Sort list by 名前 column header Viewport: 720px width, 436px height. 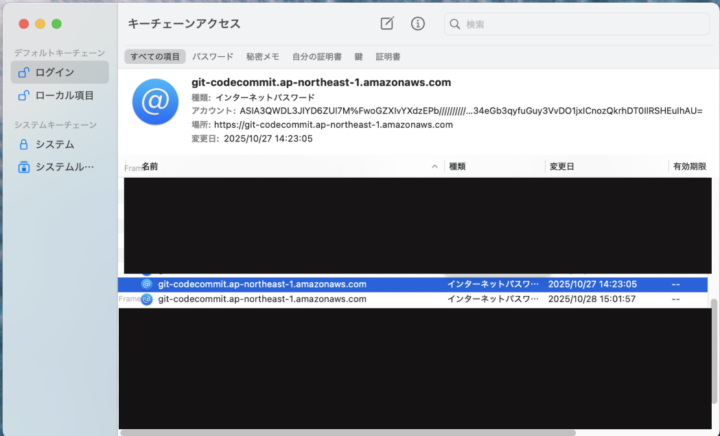(x=280, y=166)
